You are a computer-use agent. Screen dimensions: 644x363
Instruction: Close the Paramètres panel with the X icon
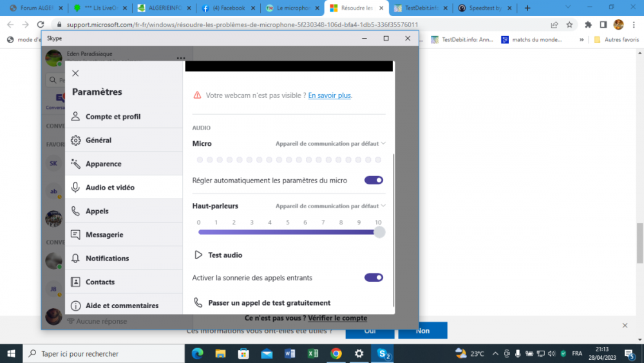tap(75, 74)
